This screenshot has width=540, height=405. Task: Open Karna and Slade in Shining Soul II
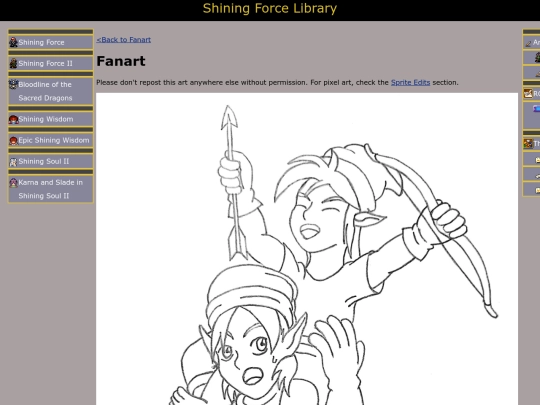point(51,189)
